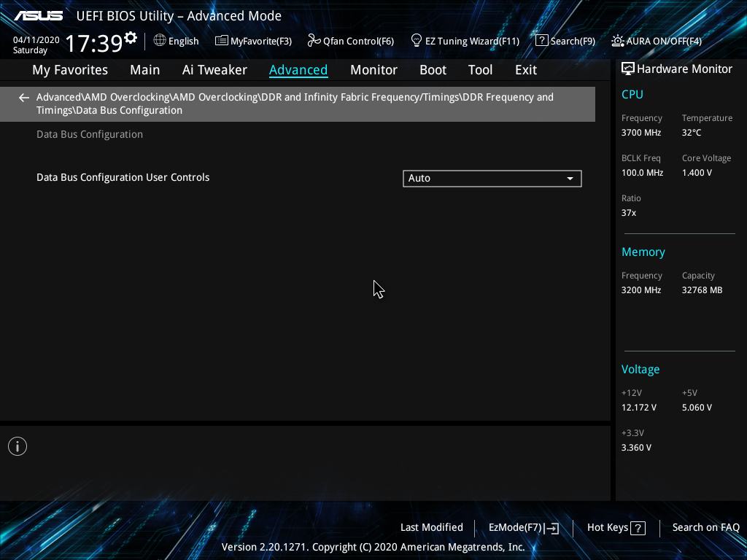Click the +3.3V value 3.360 V
Image resolution: width=747 pixels, height=560 pixels.
[x=636, y=448]
